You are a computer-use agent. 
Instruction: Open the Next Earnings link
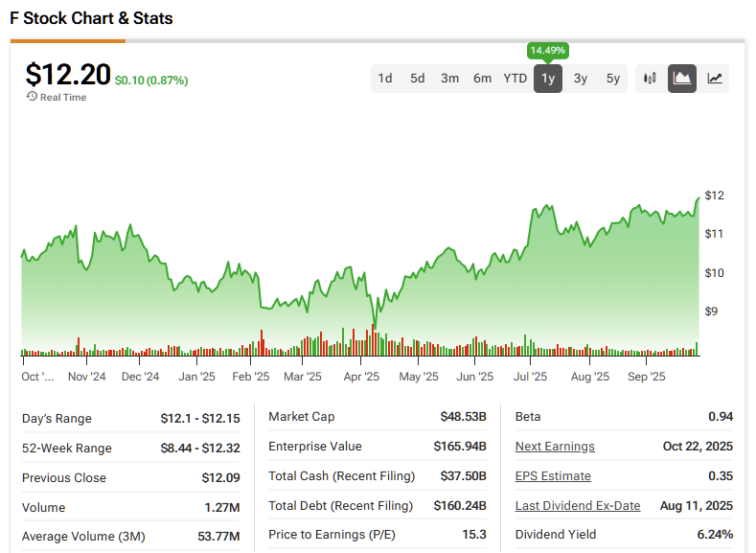tap(555, 447)
